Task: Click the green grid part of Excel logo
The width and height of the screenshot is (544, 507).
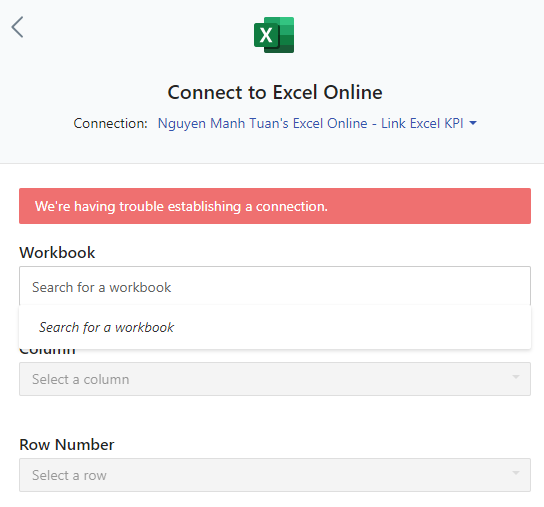Action: point(287,35)
